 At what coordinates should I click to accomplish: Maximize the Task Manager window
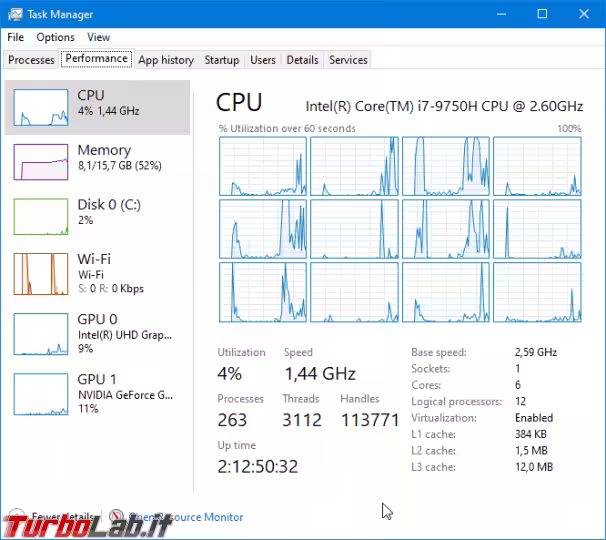pyautogui.click(x=542, y=14)
